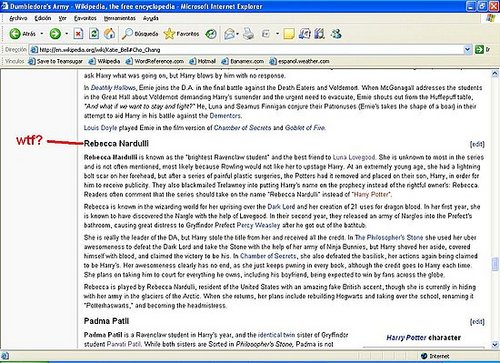Follow the Dementors link

pos(225,116)
